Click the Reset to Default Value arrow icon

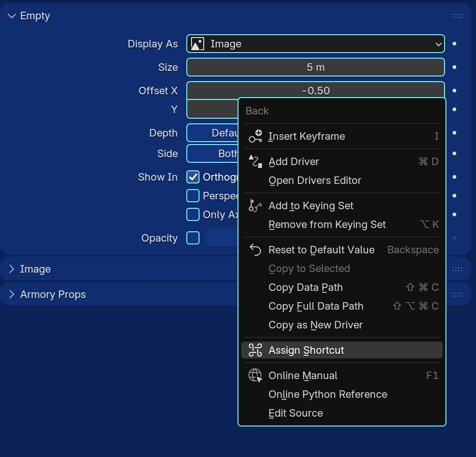255,250
